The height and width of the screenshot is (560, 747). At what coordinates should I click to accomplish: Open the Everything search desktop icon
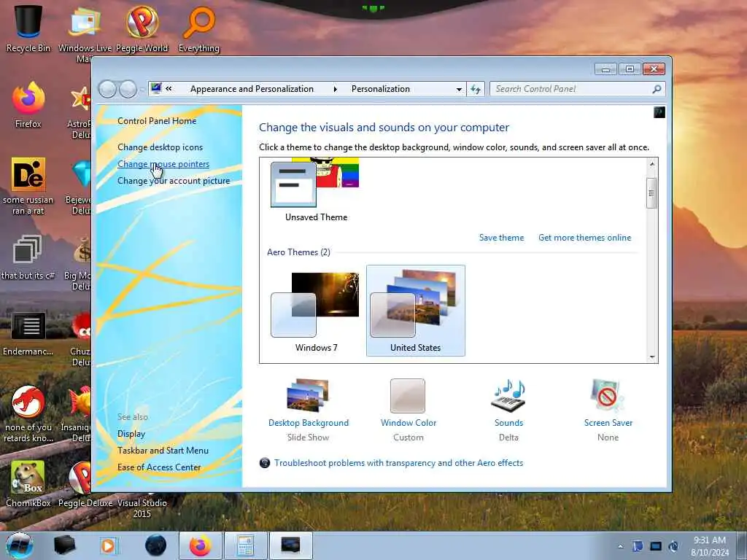pos(199,28)
